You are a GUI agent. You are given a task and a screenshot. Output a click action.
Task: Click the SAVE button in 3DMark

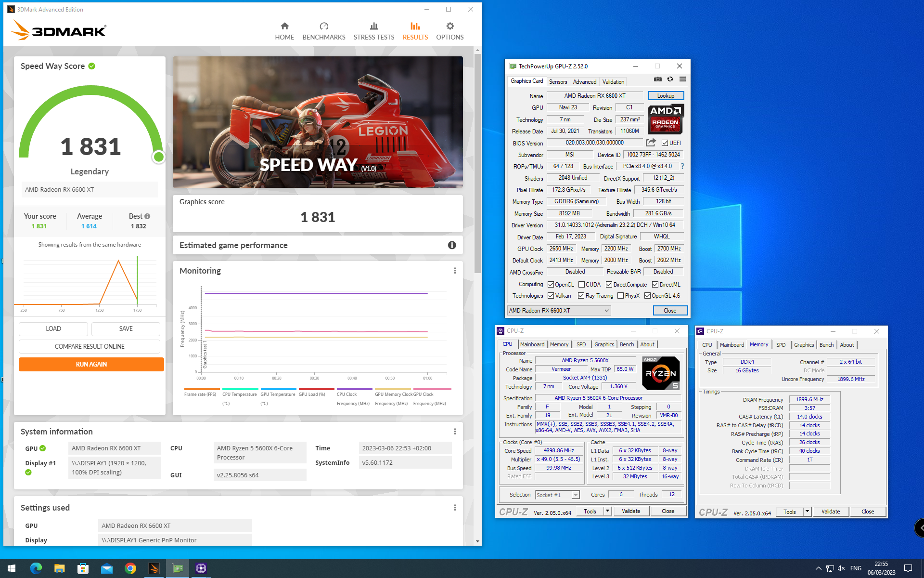pos(126,328)
